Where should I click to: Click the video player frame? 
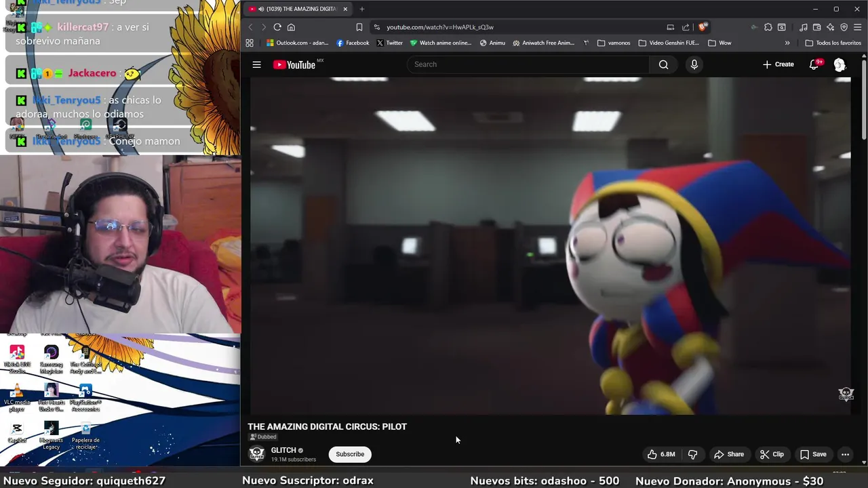pyautogui.click(x=551, y=245)
